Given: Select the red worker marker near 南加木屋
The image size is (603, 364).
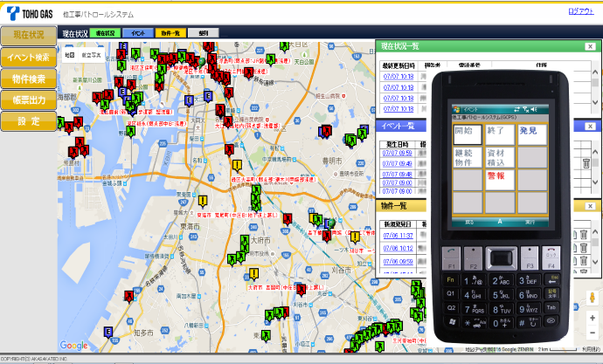Looking at the screenshot, I should click(x=128, y=297).
